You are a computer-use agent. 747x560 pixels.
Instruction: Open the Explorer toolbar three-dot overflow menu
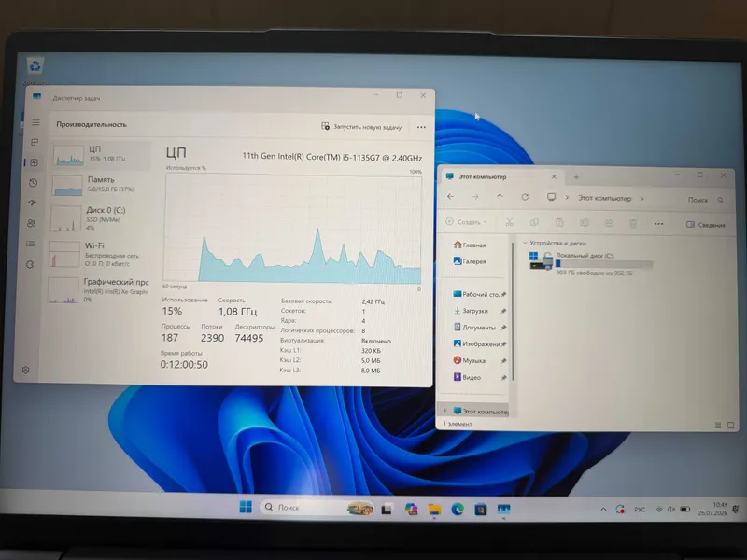(x=659, y=224)
